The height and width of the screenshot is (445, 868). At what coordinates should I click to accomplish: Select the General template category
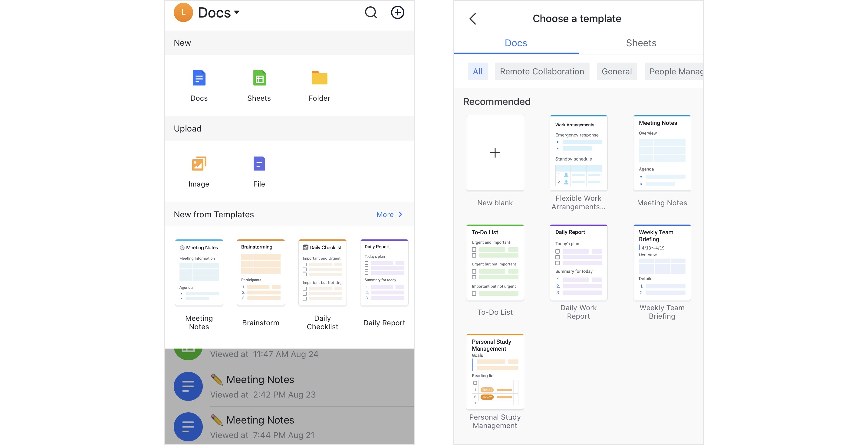616,71
